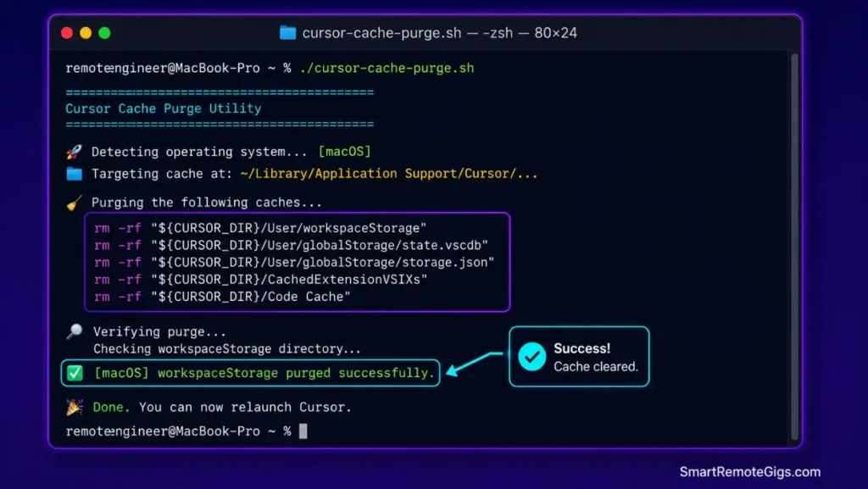Click the rm line for state.vscdb
868x489 pixels.
292,245
